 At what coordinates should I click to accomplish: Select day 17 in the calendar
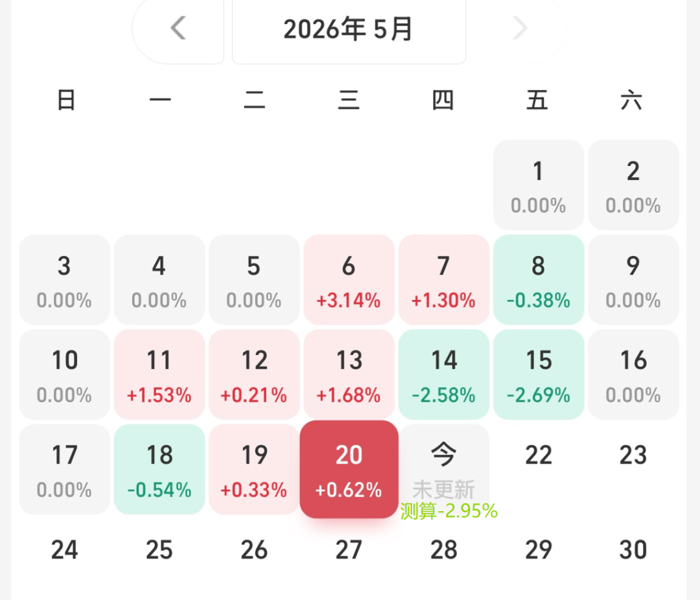pyautogui.click(x=64, y=470)
